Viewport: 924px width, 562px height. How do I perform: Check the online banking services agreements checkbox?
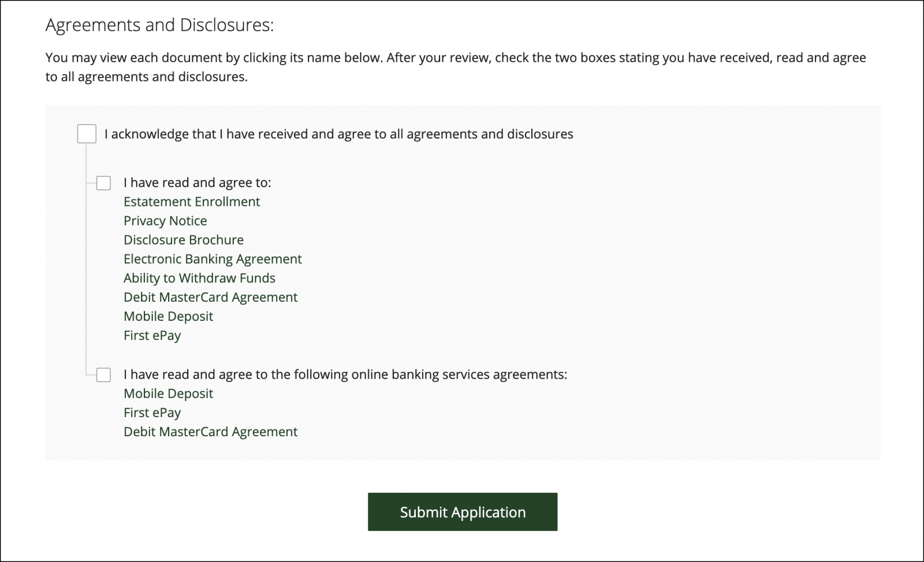click(x=103, y=374)
